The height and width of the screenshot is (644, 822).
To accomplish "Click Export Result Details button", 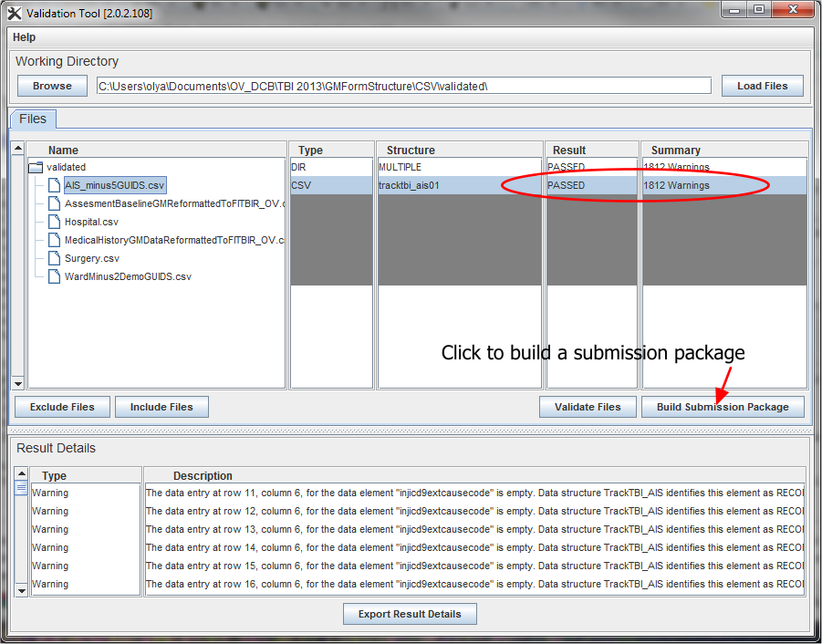I will pyautogui.click(x=410, y=614).
